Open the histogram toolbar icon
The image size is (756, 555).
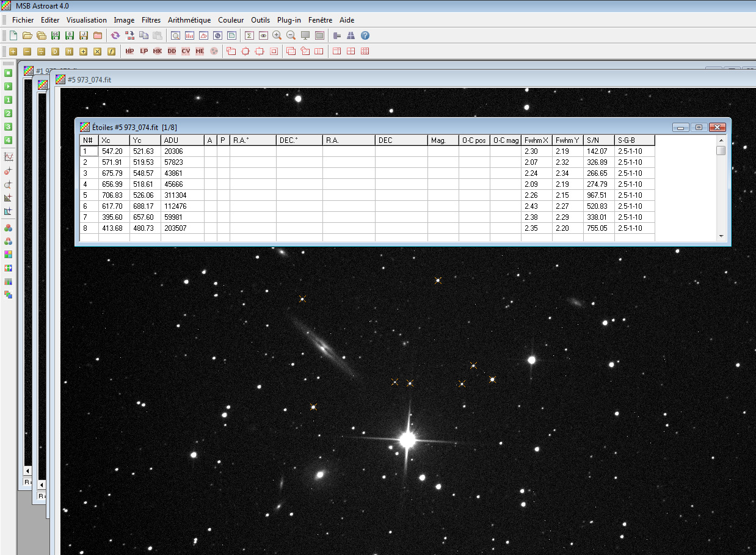189,35
